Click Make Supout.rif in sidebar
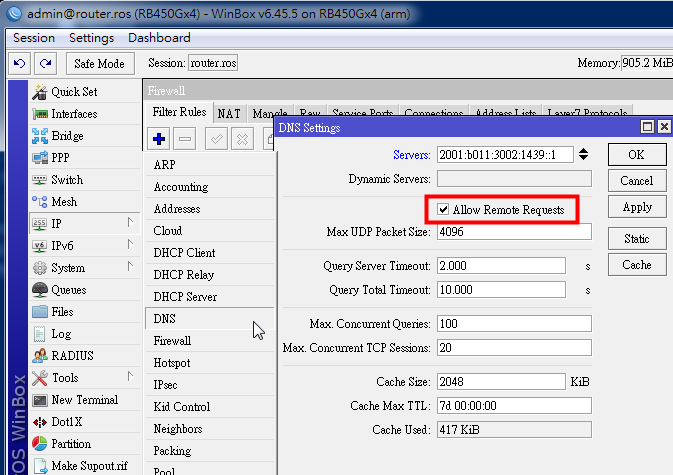The width and height of the screenshot is (673, 475). [x=85, y=466]
